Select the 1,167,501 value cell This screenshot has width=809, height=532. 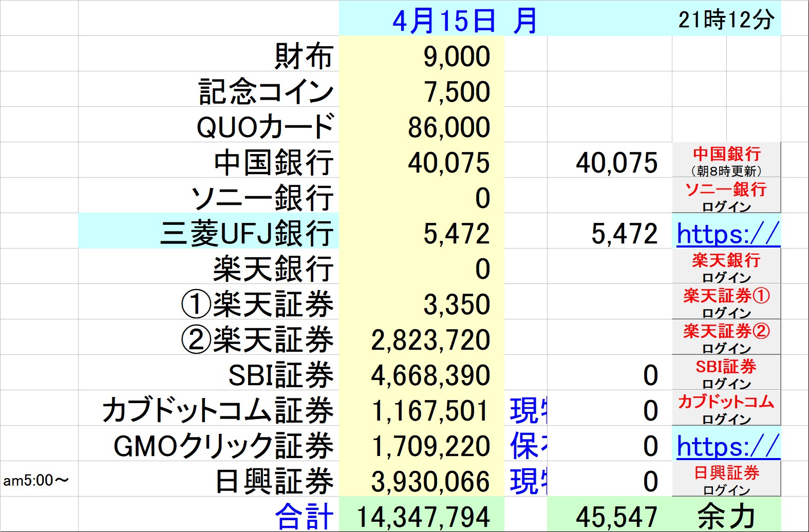pos(422,408)
